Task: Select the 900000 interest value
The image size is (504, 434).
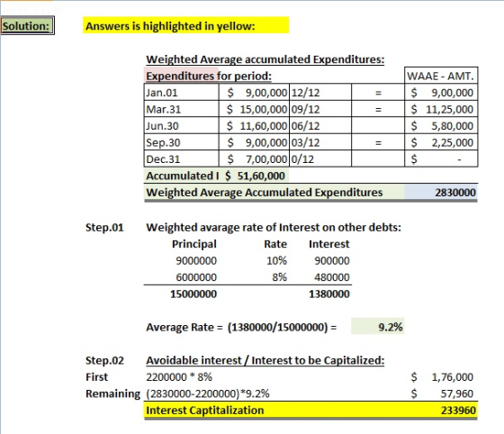Action: tap(332, 261)
